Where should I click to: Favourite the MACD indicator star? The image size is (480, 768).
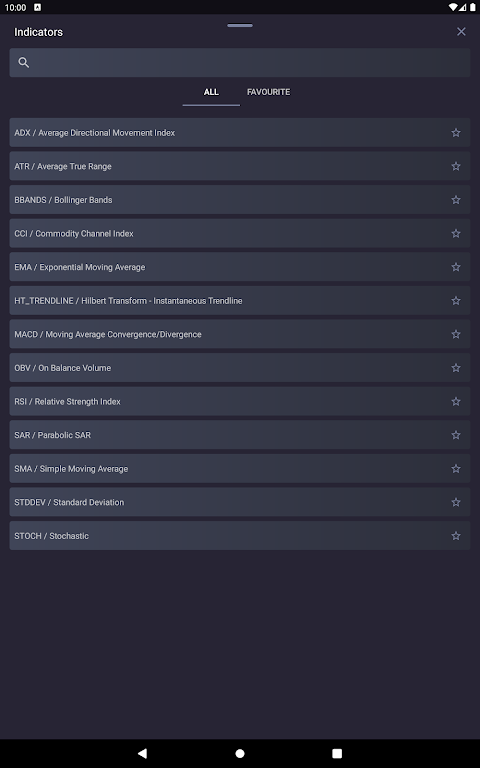pos(456,334)
